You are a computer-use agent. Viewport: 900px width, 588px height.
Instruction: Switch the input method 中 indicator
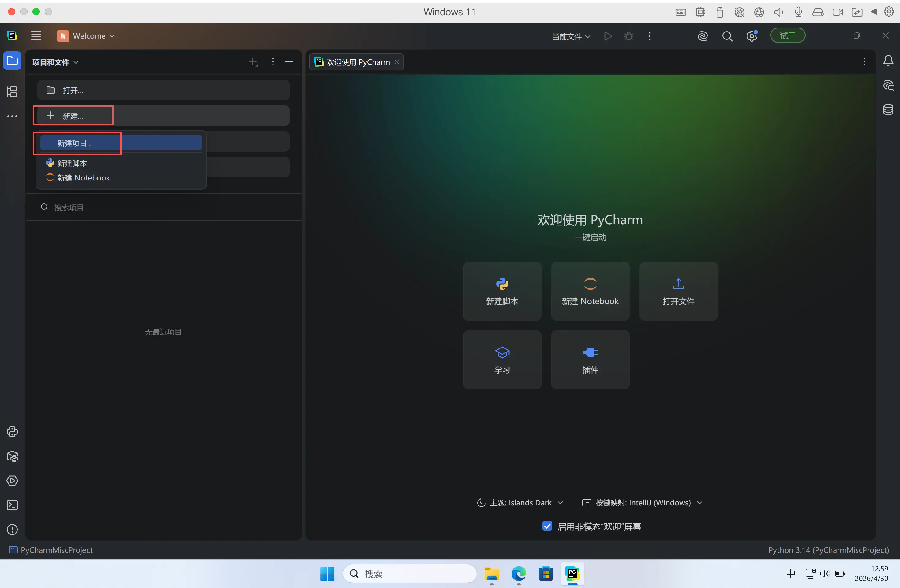(790, 574)
